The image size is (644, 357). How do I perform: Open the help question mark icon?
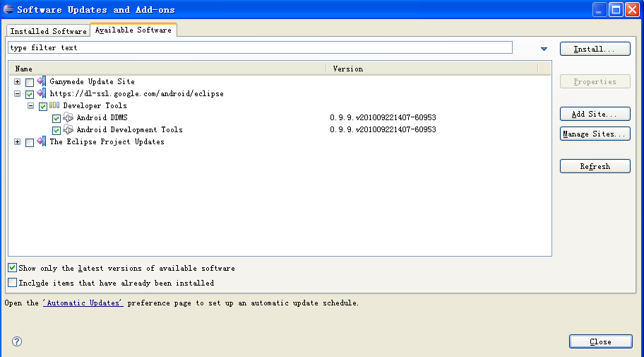click(17, 341)
